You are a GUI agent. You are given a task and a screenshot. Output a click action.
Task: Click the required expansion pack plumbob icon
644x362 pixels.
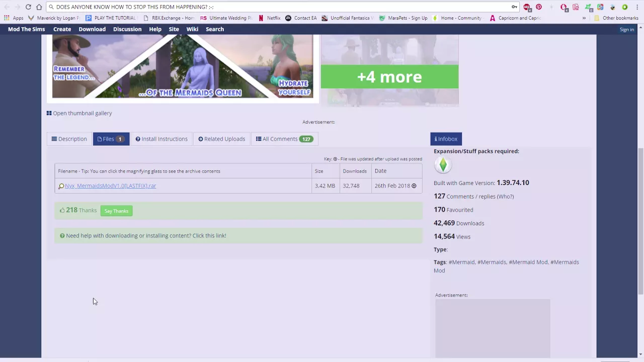443,165
